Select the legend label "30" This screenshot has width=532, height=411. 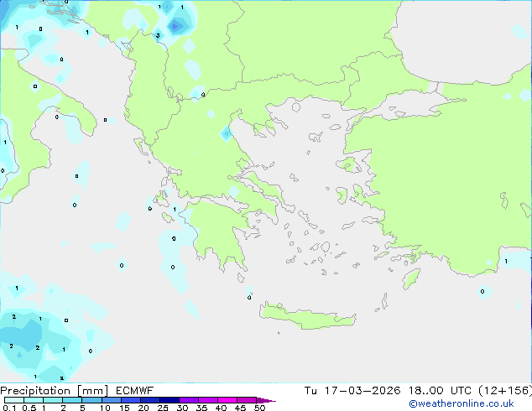pos(182,408)
